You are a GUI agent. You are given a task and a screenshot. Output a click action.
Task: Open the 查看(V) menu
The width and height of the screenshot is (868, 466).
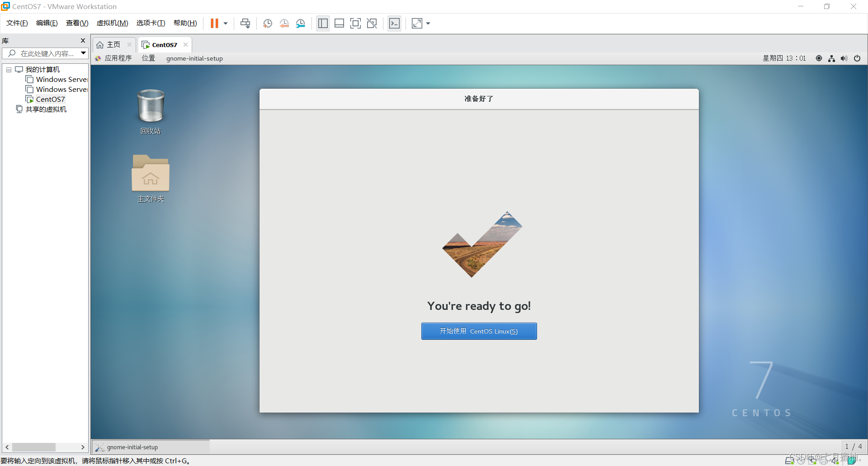pos(77,23)
